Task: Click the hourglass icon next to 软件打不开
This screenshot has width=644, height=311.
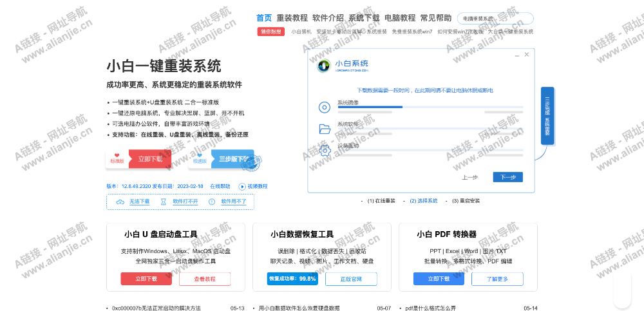Action: tap(164, 202)
